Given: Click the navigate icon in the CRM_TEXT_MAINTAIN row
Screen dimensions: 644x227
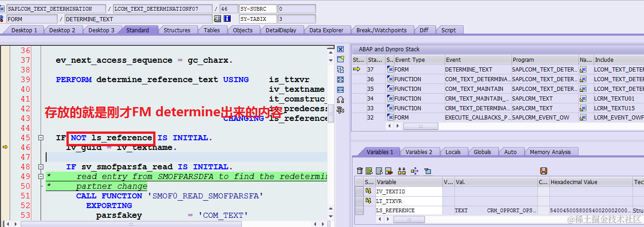Looking at the screenshot, I should coord(583,98).
